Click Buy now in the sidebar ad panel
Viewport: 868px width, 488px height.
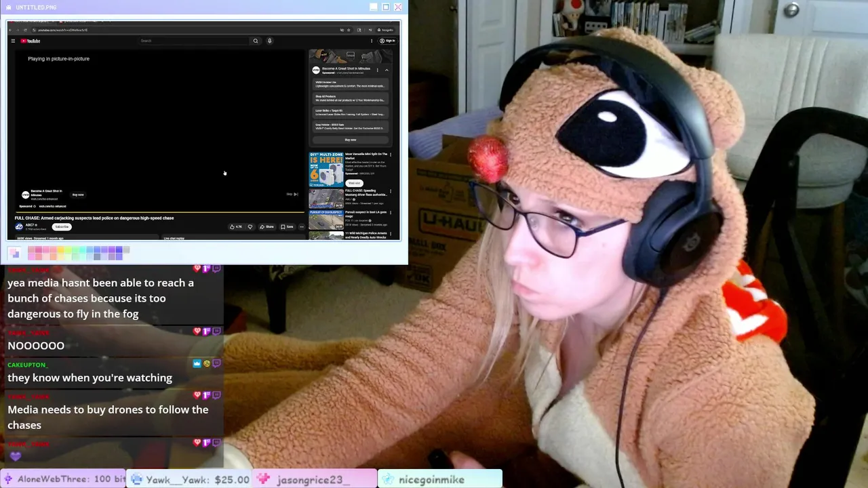pos(351,140)
